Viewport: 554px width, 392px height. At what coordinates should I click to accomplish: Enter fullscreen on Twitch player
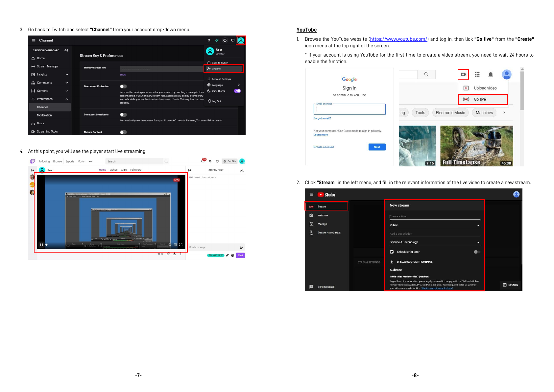pos(181,245)
